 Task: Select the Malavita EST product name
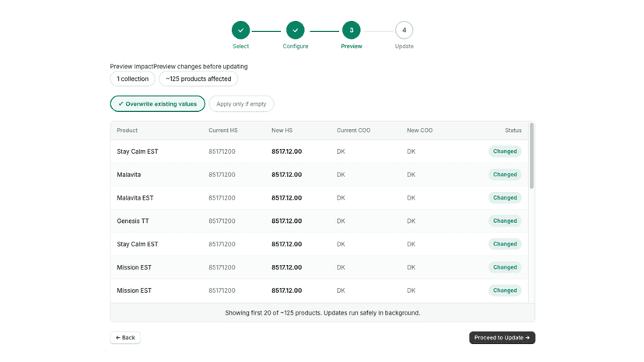[135, 197]
